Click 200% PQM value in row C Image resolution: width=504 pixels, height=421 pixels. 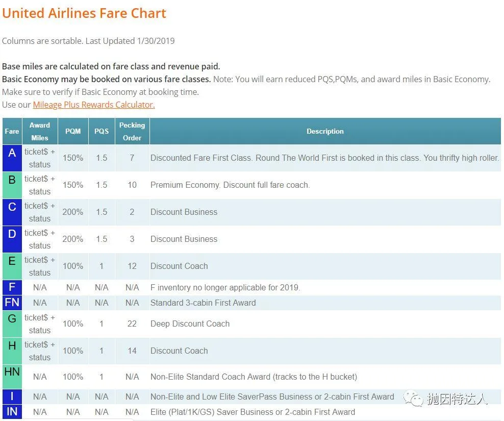tap(73, 212)
